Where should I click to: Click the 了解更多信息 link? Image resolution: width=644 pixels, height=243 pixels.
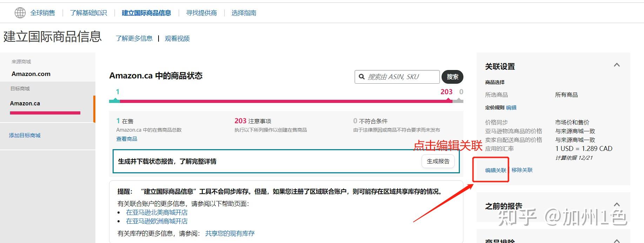pyautogui.click(x=134, y=39)
